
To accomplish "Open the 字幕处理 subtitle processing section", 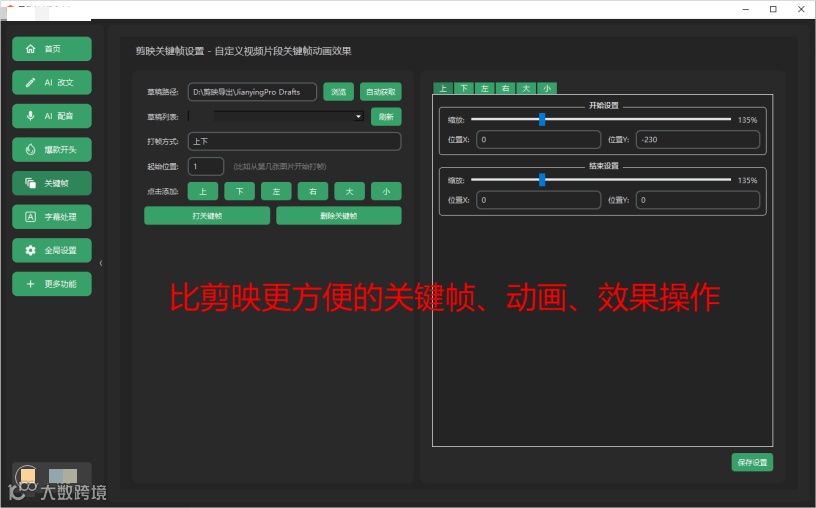I will coord(52,217).
